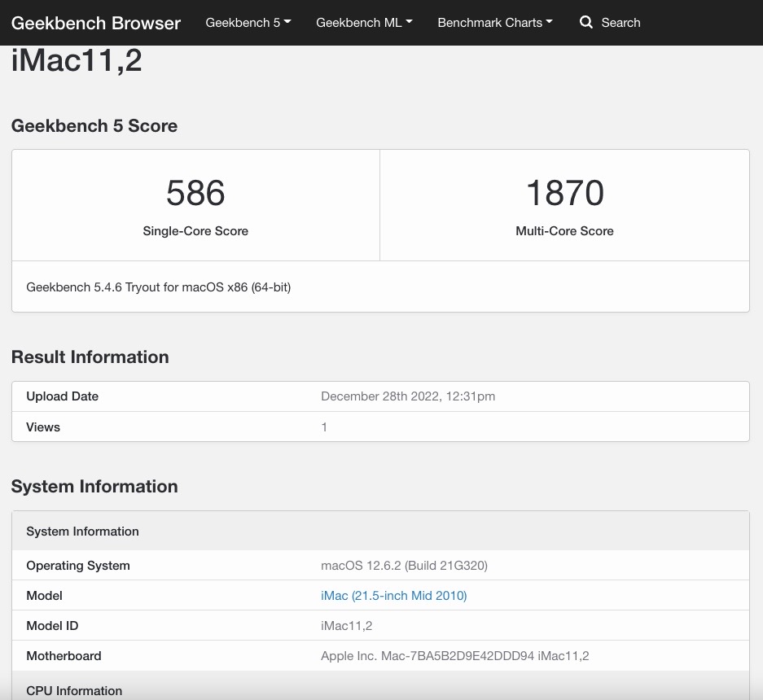Click the CPU Information table header

(x=380, y=686)
